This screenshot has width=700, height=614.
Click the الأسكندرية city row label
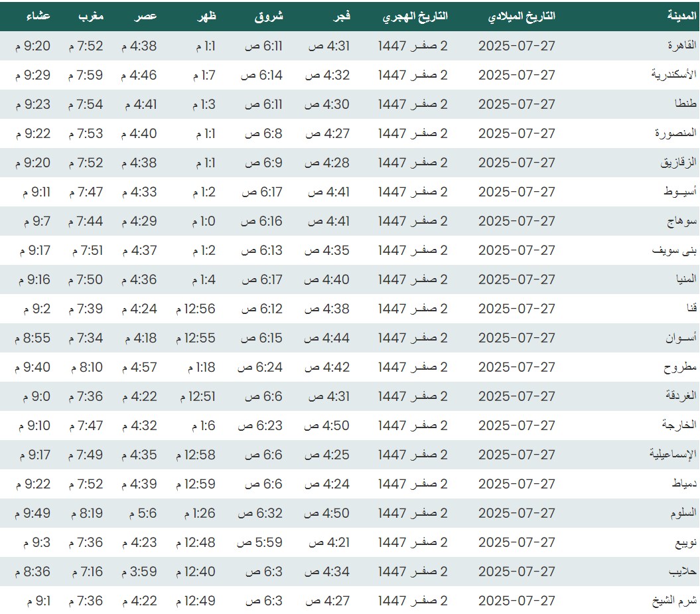(x=674, y=75)
